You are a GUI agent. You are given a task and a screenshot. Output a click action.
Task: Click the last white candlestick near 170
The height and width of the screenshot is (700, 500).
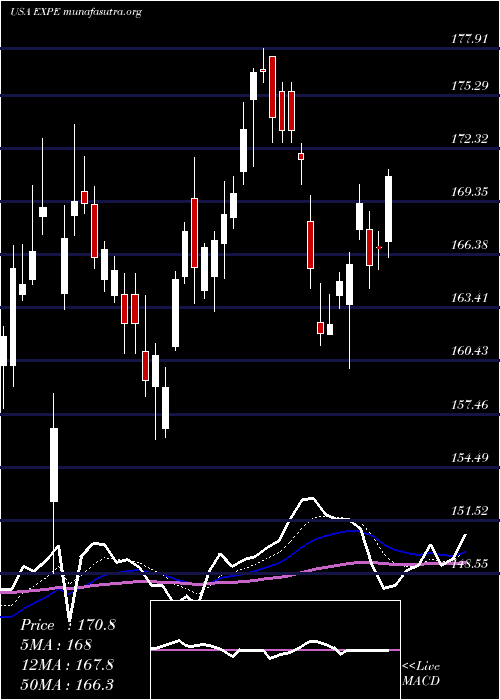pos(388,209)
